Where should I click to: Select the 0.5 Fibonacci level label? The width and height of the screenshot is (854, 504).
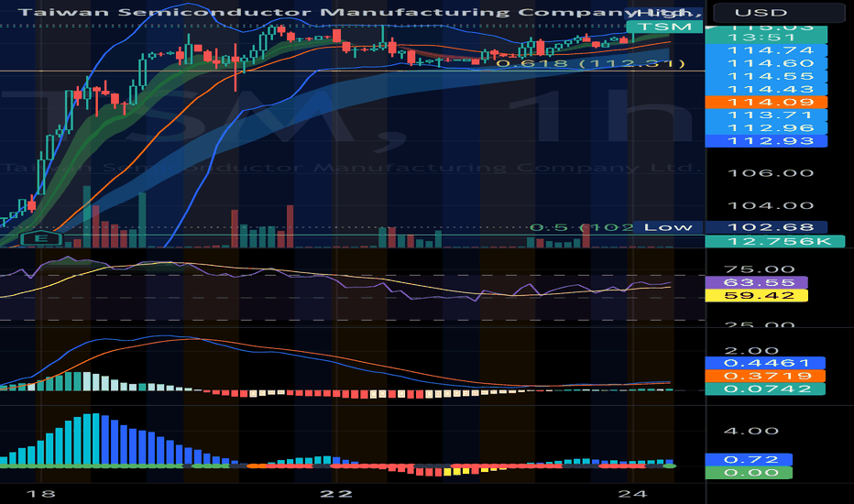pyautogui.click(x=581, y=227)
